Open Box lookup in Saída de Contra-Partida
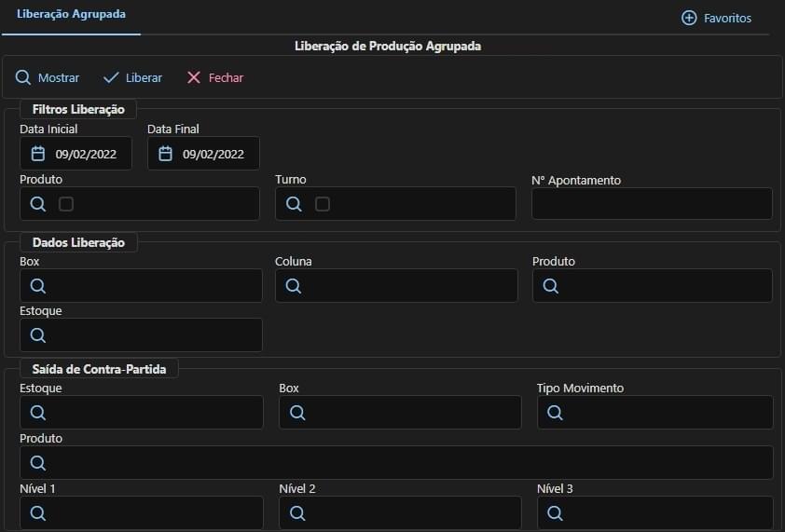The height and width of the screenshot is (532, 785). (x=297, y=413)
